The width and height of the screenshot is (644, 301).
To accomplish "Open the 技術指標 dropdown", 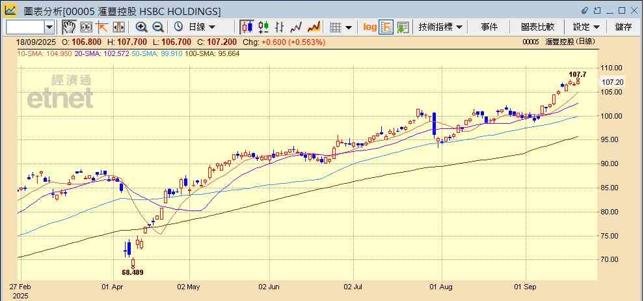I will click(x=440, y=27).
